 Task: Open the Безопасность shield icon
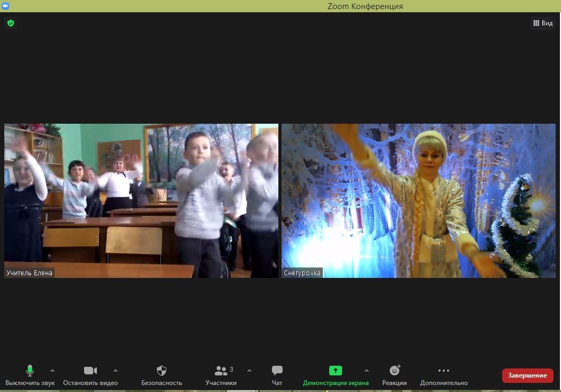[162, 371]
